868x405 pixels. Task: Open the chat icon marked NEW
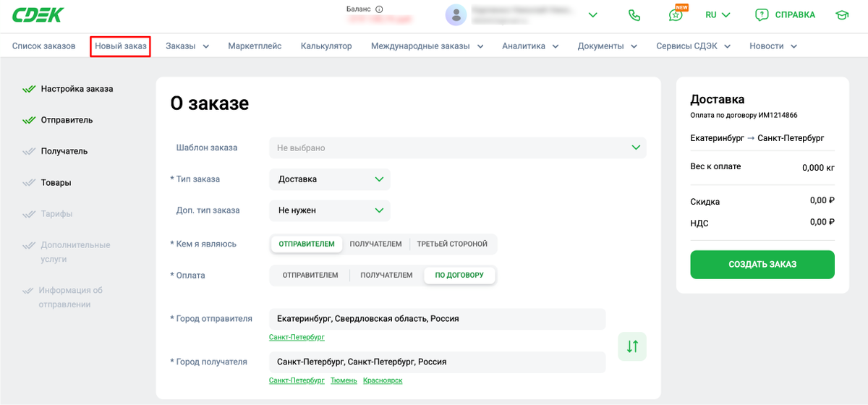(x=676, y=14)
